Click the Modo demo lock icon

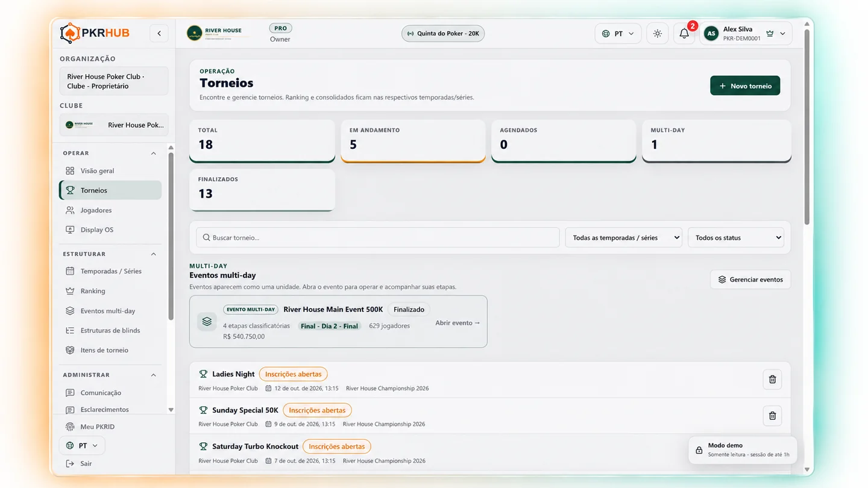(699, 450)
